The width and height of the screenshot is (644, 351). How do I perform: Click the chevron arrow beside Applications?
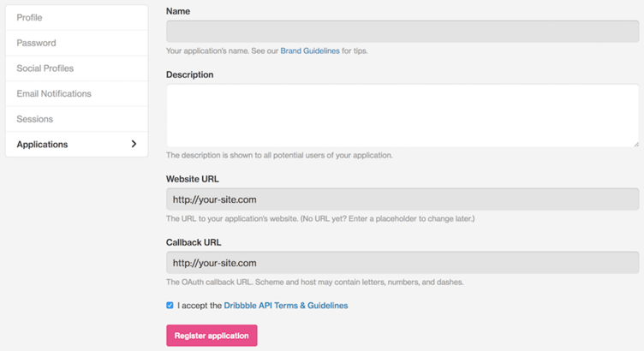pyautogui.click(x=134, y=144)
